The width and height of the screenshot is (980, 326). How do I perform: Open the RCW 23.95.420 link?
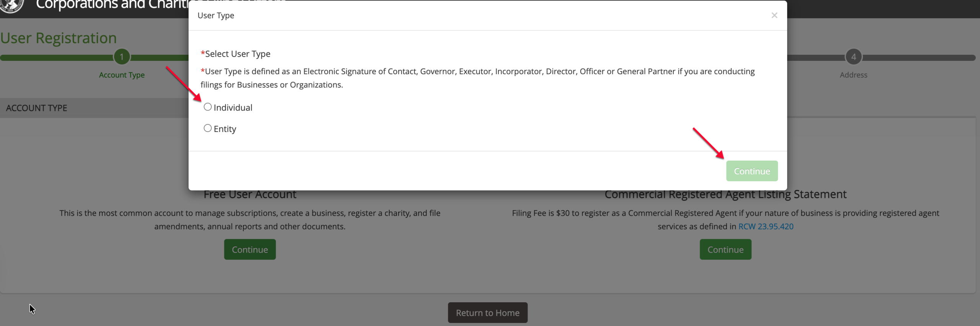[x=766, y=227]
